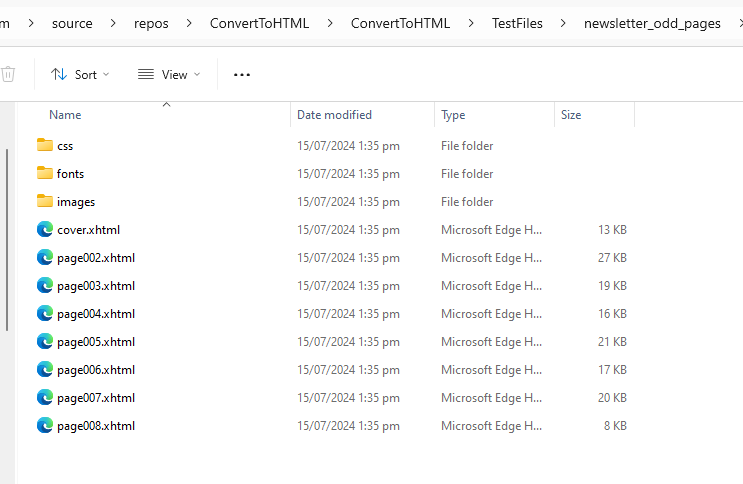This screenshot has width=743, height=484.
Task: Open the Sort dropdown menu
Action: point(80,74)
